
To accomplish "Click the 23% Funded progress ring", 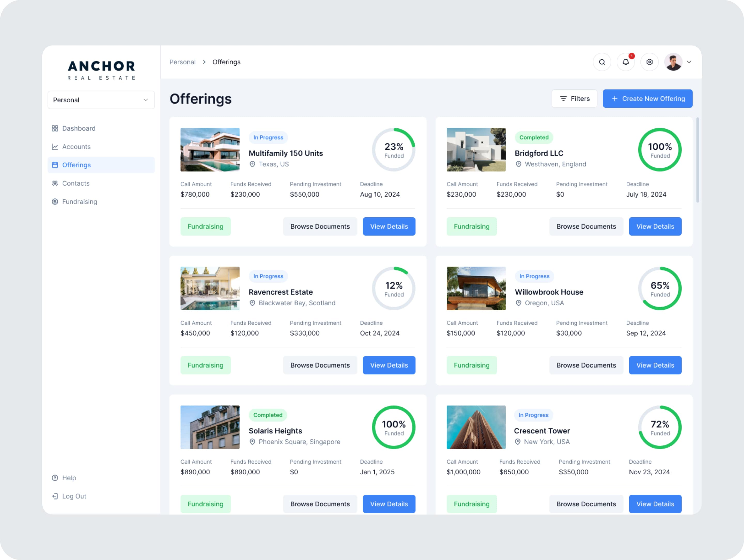I will click(393, 150).
